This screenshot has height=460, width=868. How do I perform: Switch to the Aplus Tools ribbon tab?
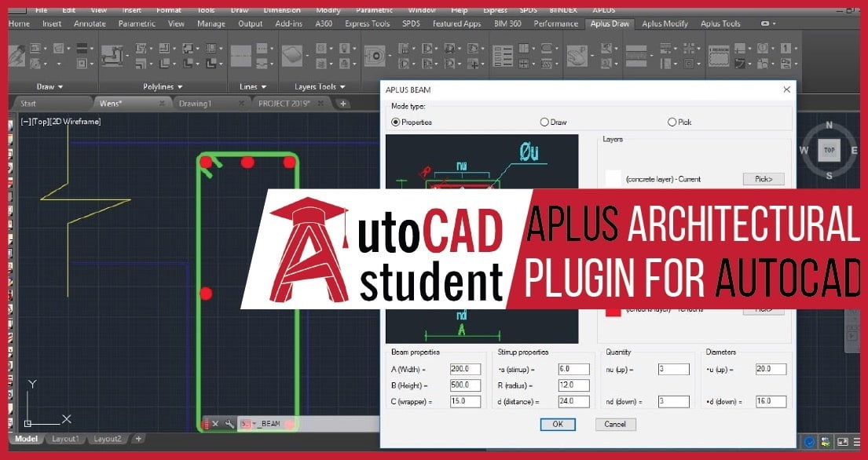coord(720,24)
